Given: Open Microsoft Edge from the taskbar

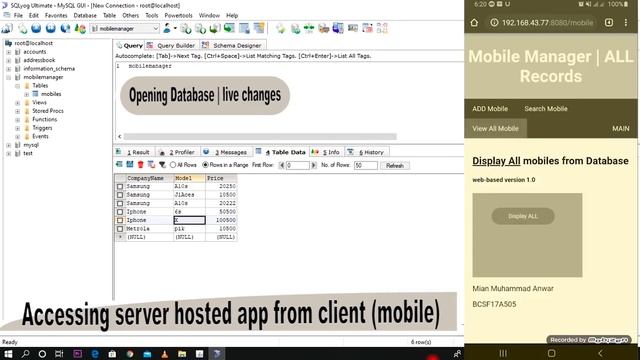Looking at the screenshot, I should 95,353.
